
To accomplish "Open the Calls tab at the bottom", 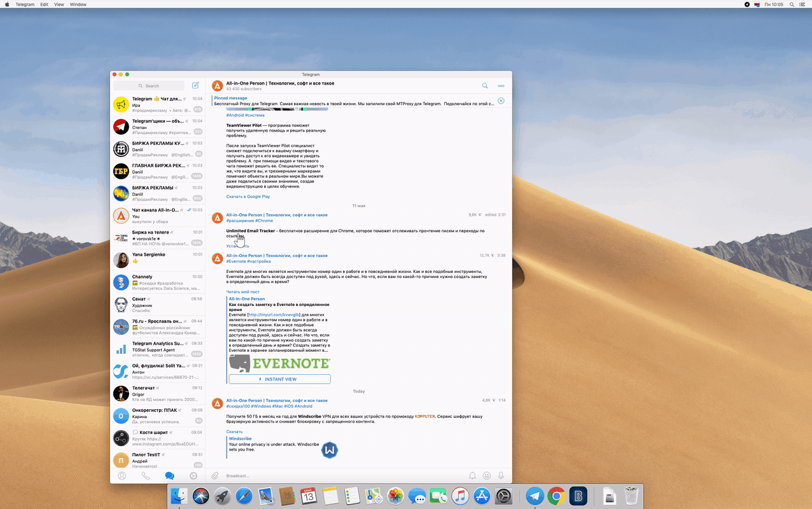I will click(146, 476).
